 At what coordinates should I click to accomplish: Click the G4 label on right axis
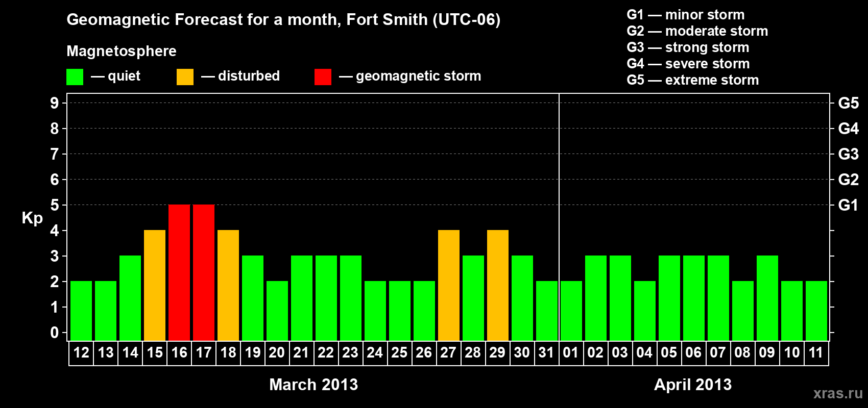point(849,129)
